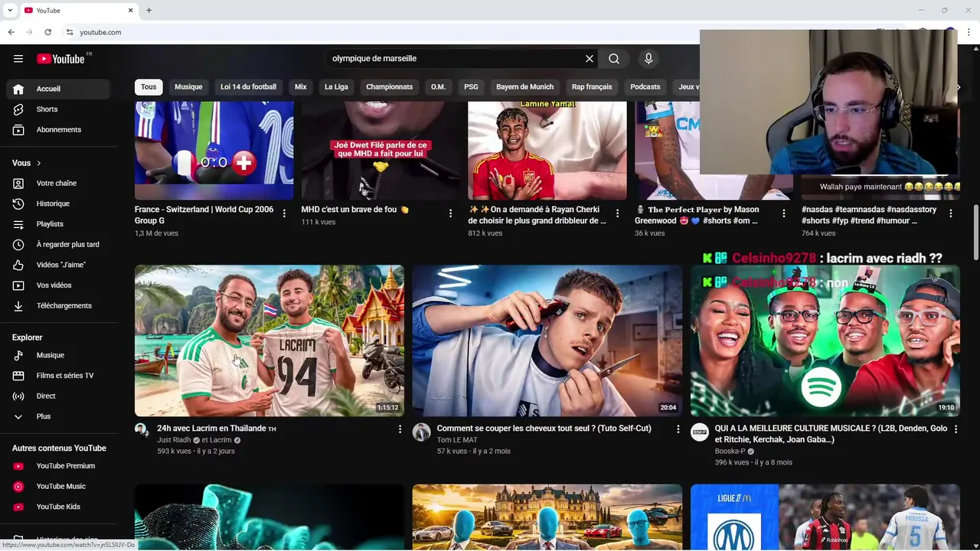Open options for QUI A LA MEILLEURE CULTURE video

point(955,429)
